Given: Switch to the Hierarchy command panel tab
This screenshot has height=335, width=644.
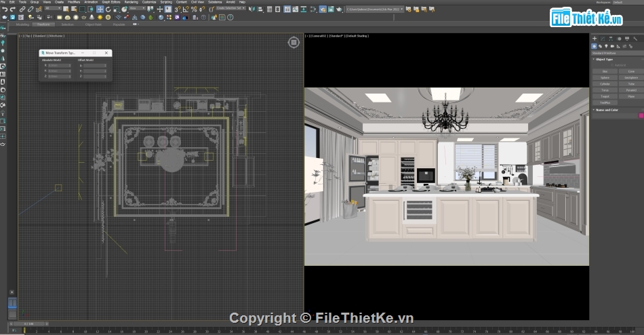Looking at the screenshot, I should tap(611, 39).
